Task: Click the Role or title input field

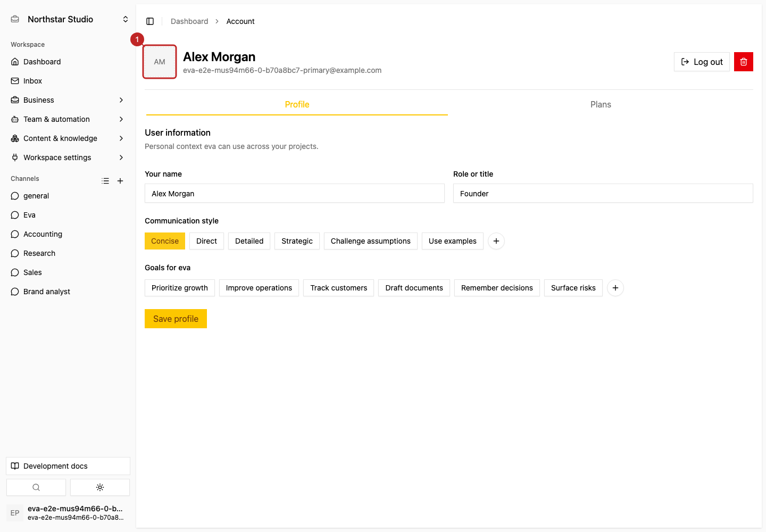Action: (x=603, y=193)
